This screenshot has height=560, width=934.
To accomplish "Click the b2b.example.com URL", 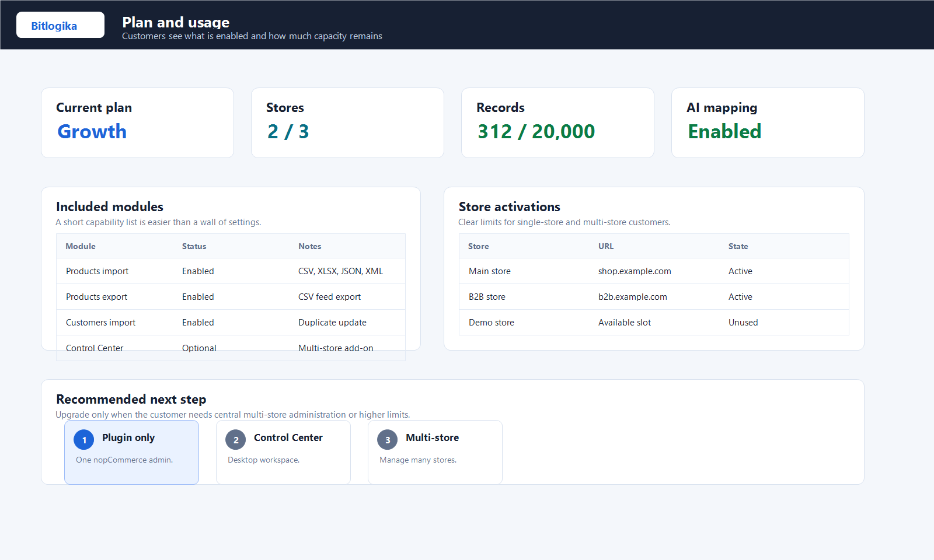I will coord(633,297).
